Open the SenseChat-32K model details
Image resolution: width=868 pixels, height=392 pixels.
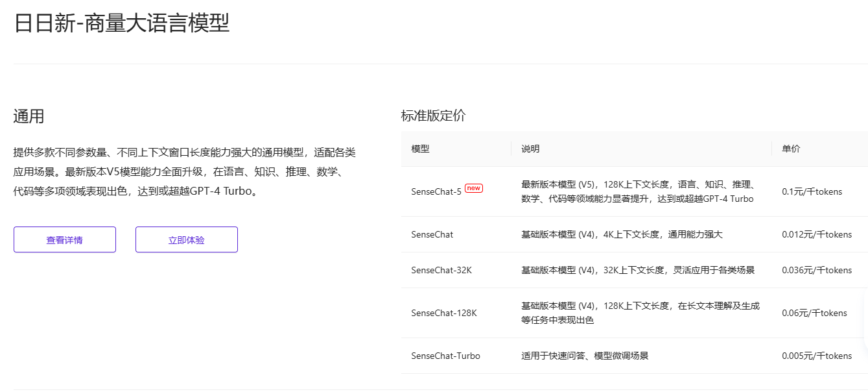click(x=440, y=270)
